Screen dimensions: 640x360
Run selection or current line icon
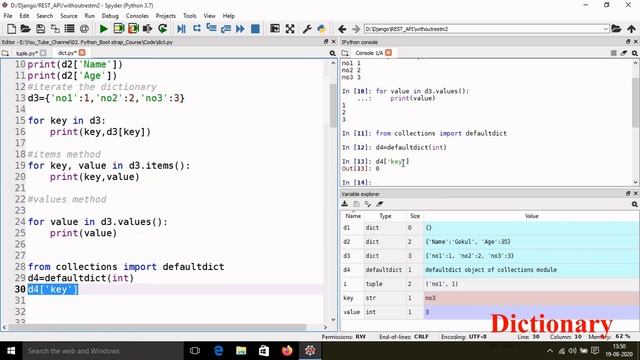(147, 29)
